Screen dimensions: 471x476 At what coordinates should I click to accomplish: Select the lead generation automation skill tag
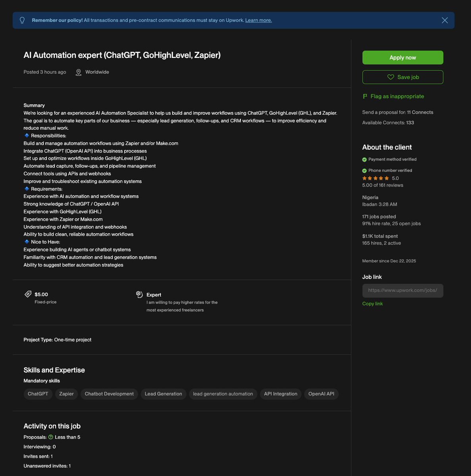point(223,394)
